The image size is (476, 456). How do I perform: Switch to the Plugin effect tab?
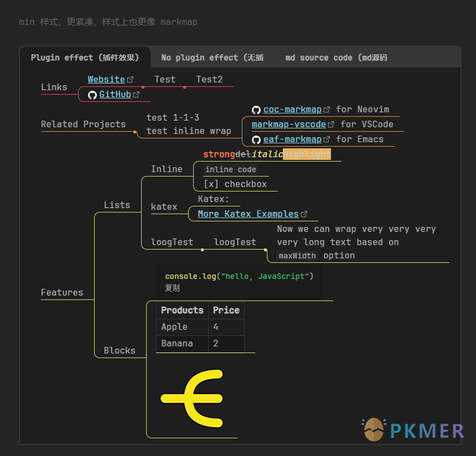85,58
